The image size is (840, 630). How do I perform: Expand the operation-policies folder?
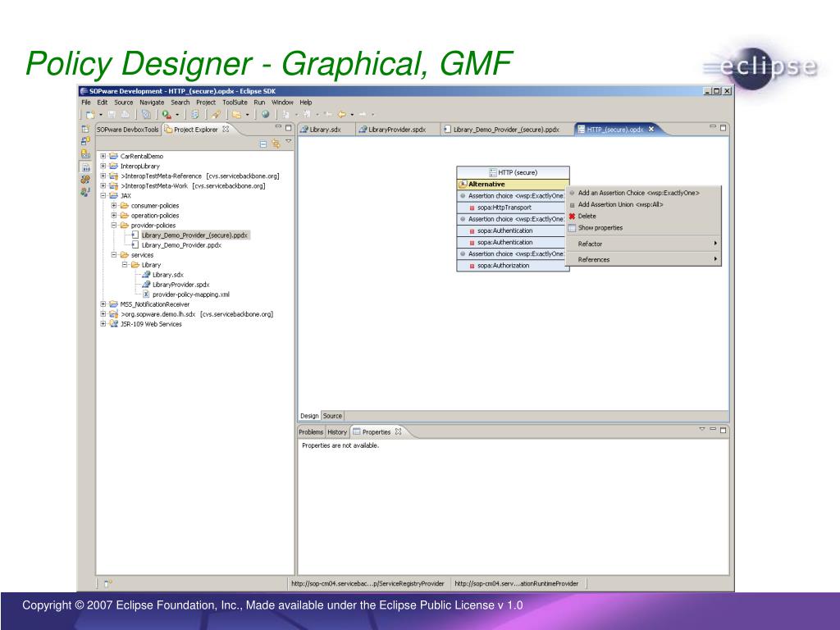(x=114, y=216)
